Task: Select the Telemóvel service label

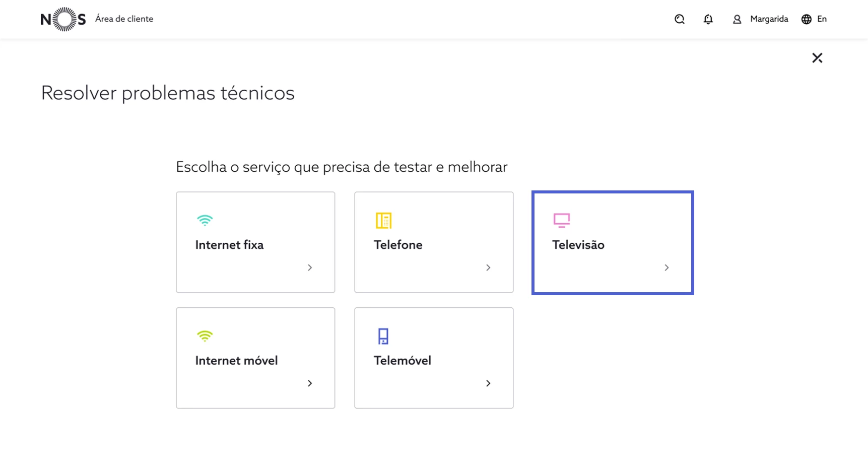Action: (402, 361)
